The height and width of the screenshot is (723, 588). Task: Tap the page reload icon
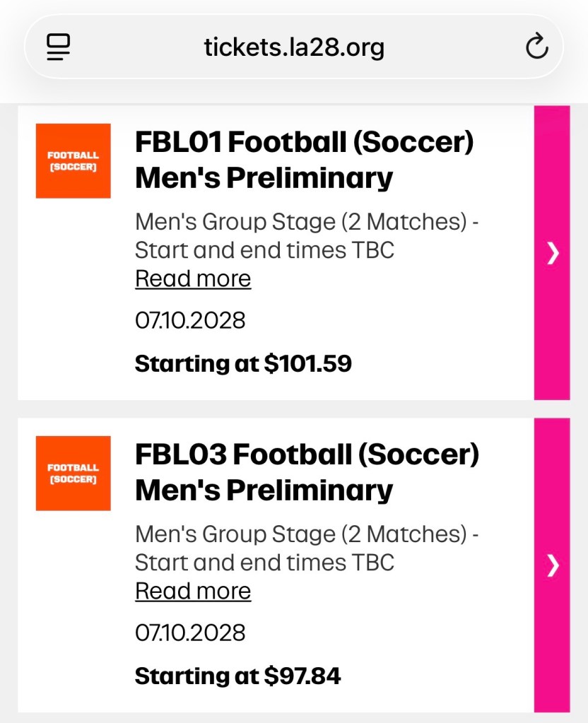(536, 47)
